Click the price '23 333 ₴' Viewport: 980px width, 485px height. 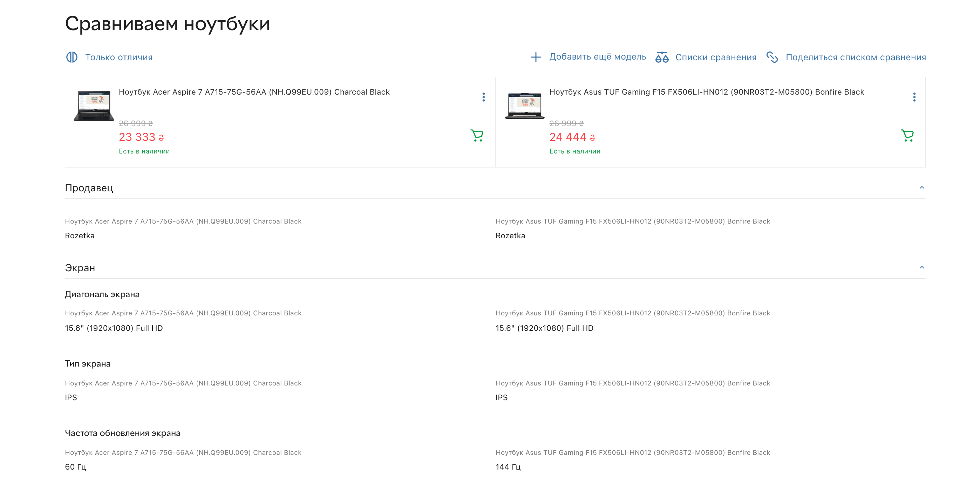[x=141, y=137]
